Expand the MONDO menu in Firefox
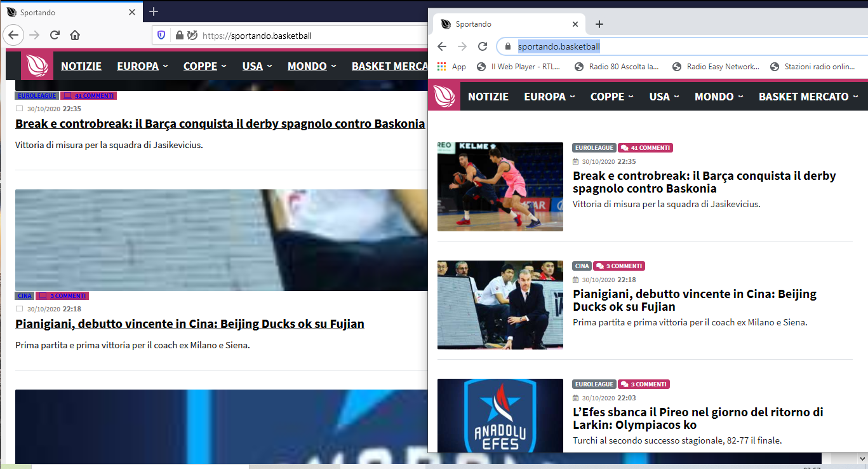 click(x=312, y=66)
